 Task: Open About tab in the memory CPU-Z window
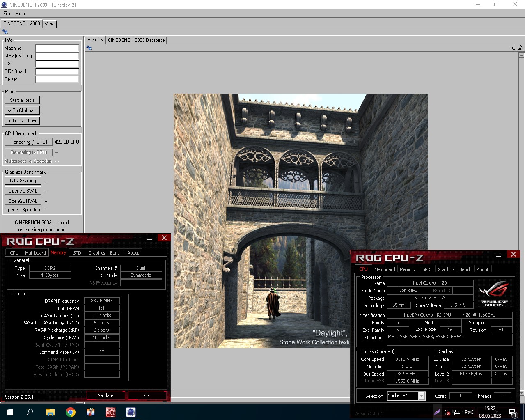(133, 253)
